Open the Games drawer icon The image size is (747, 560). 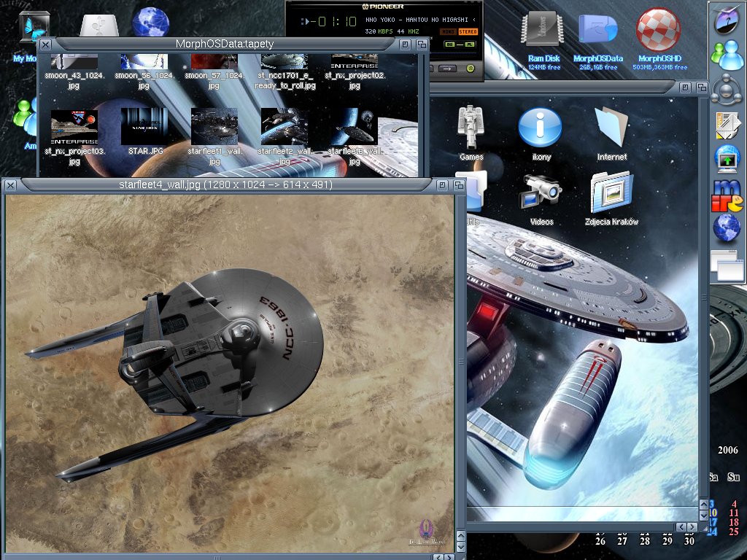(x=471, y=127)
